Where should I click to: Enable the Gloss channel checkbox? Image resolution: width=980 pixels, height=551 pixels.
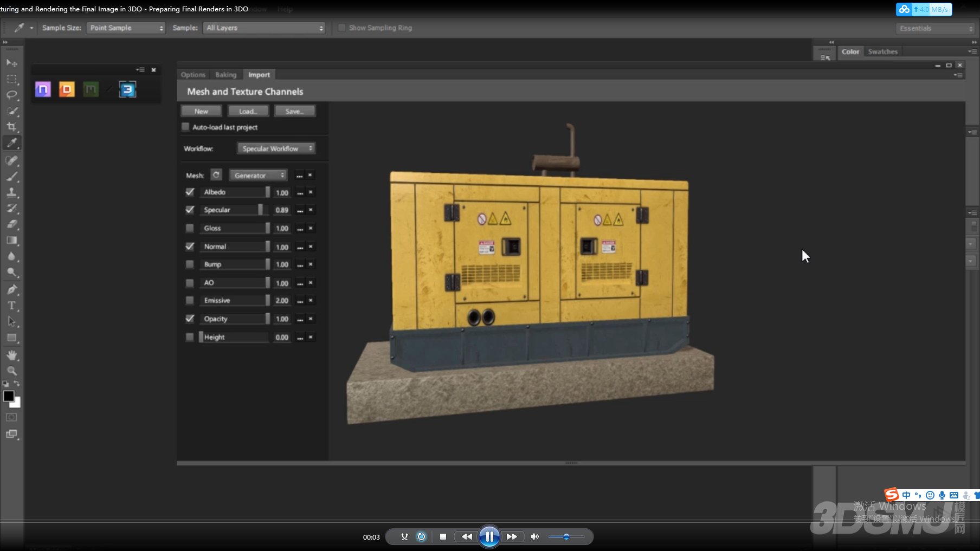click(x=190, y=228)
